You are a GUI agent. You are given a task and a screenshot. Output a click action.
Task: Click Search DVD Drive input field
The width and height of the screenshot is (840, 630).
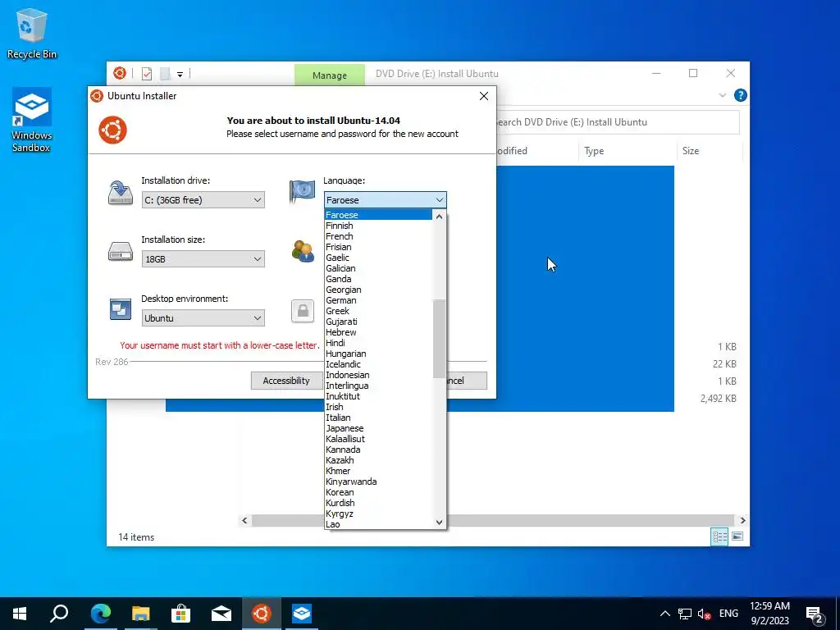point(616,122)
